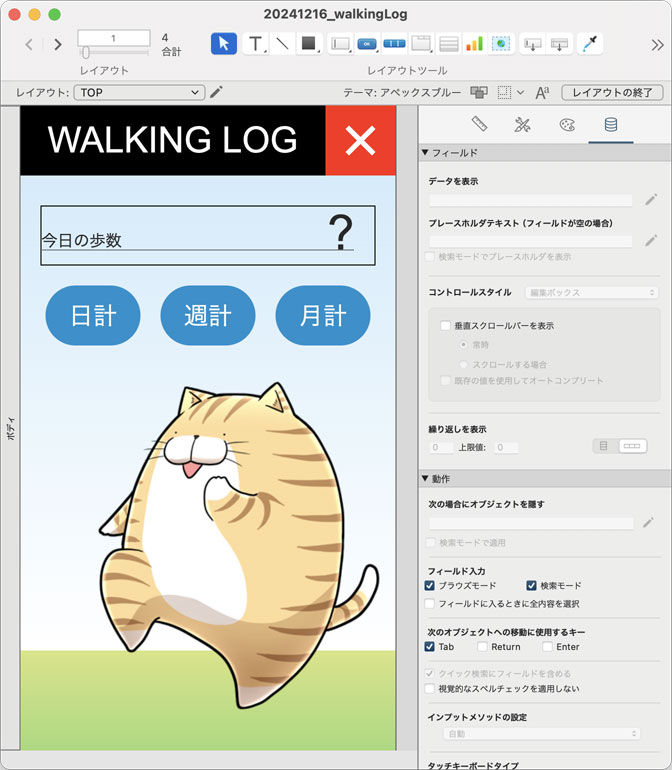Select vertical repetition orientation button

(604, 446)
